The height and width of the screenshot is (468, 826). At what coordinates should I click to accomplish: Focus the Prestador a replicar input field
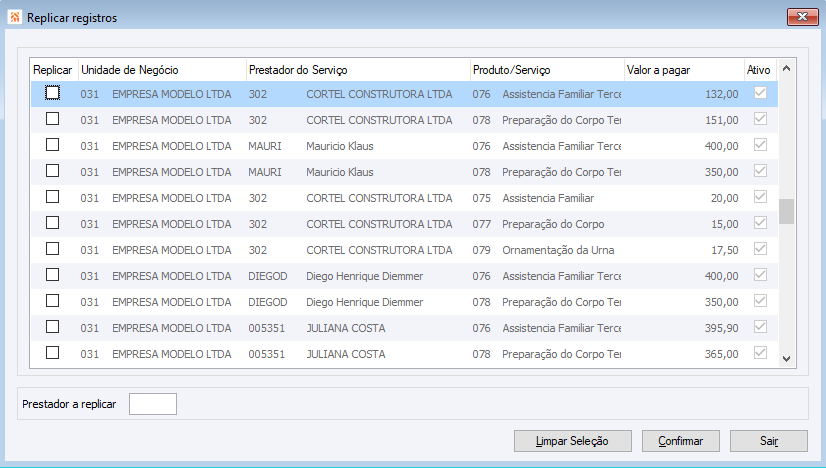(153, 404)
